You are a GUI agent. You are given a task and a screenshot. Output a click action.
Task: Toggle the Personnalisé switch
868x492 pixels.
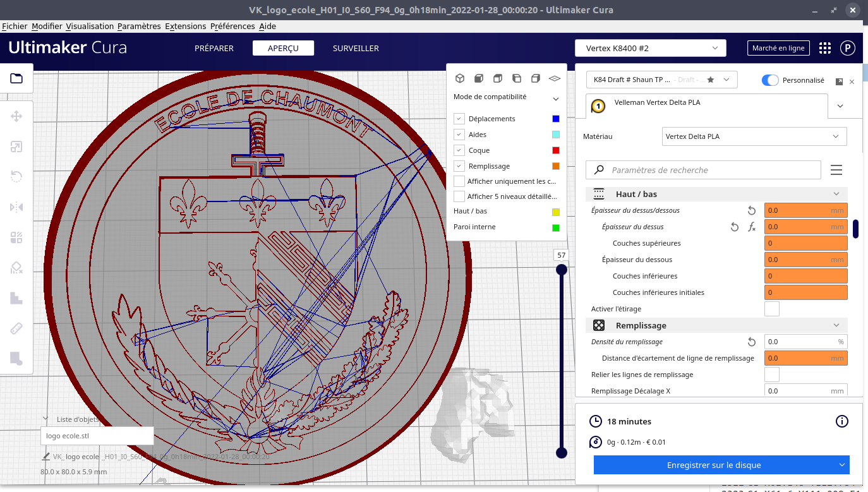coord(770,80)
